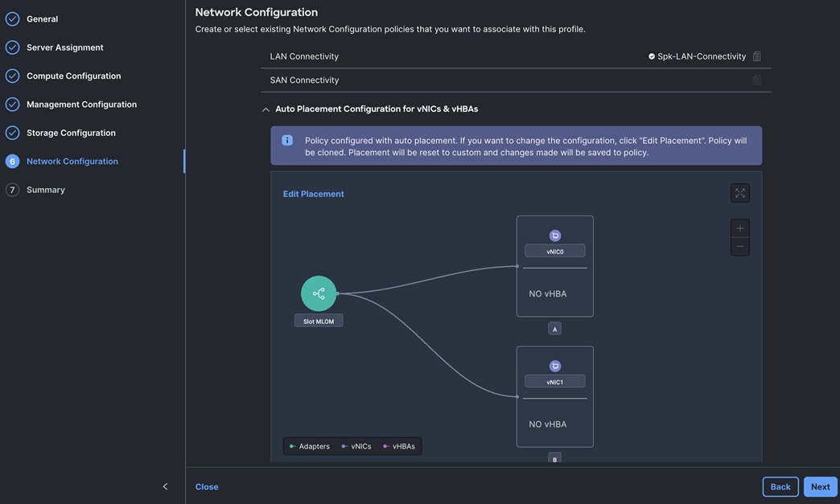Click the fabric B badge
This screenshot has width=840, height=504.
554,458
